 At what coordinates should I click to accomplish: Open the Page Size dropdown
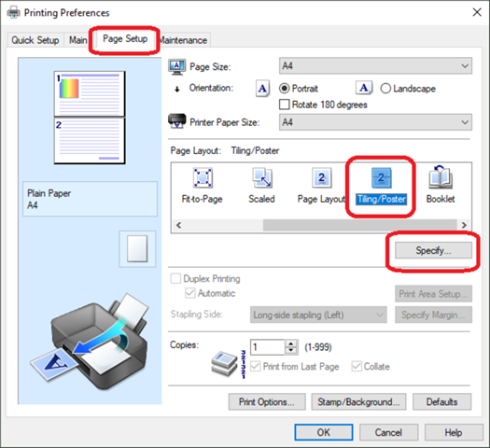375,66
